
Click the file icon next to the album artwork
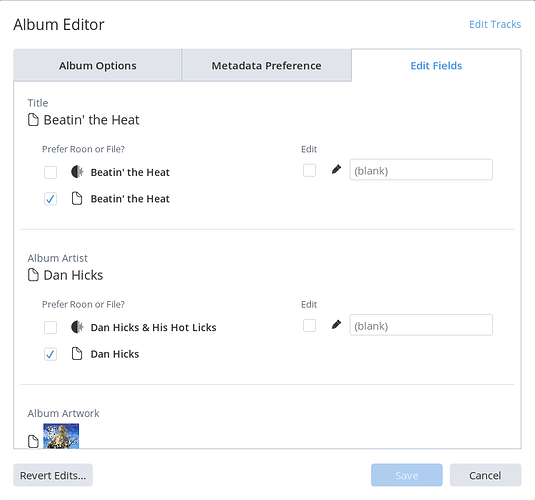pos(33,441)
